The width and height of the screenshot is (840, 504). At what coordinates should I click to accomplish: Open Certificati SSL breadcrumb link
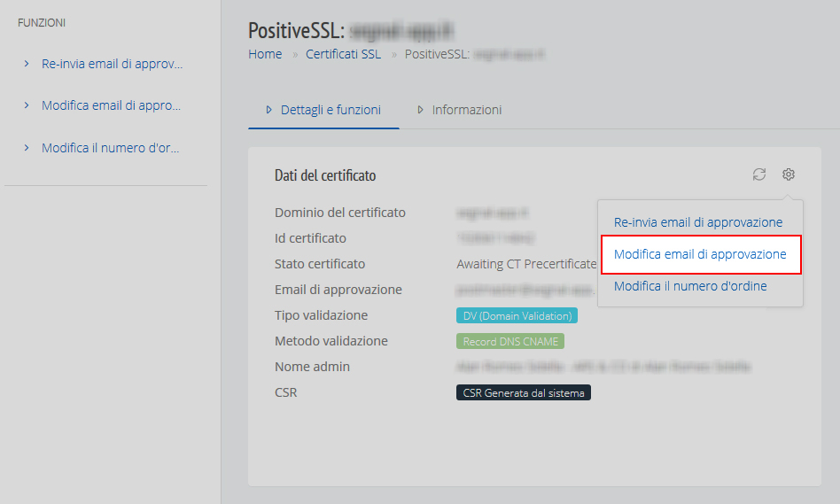[344, 54]
